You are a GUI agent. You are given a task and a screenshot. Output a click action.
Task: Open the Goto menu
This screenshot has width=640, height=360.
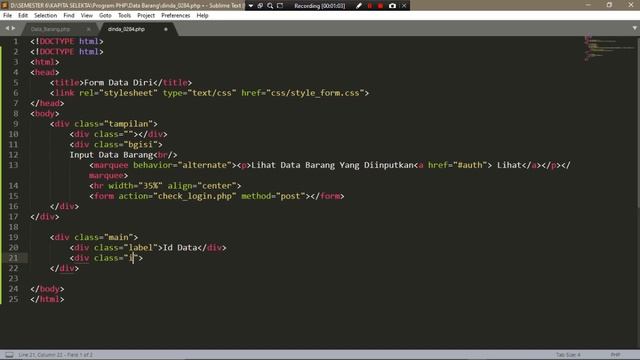pos(105,16)
